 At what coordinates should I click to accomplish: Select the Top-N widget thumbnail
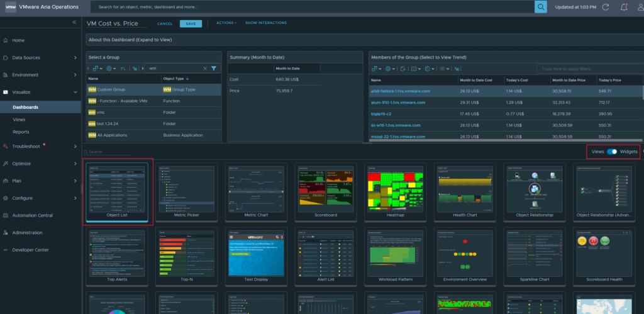click(x=186, y=257)
